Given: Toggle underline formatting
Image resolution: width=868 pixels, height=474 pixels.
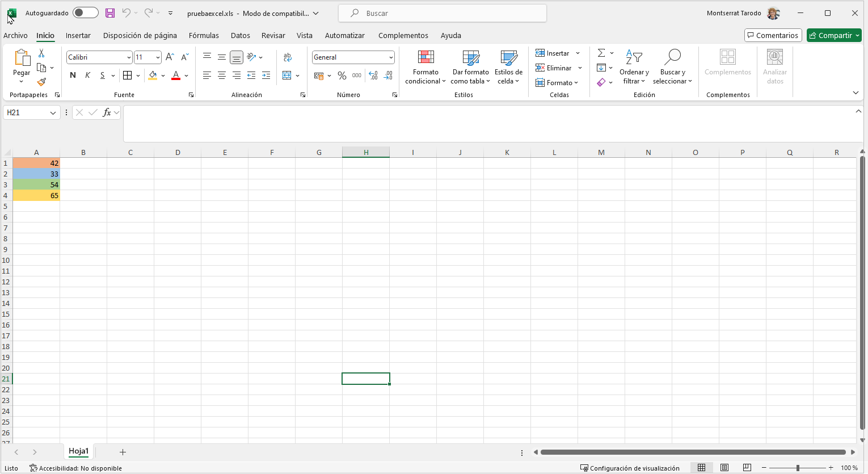Looking at the screenshot, I should click(x=103, y=75).
